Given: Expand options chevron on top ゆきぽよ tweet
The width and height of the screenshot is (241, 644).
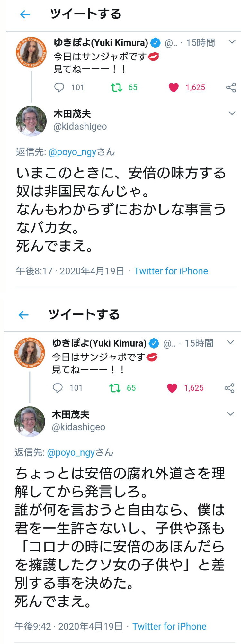Looking at the screenshot, I should pyautogui.click(x=232, y=42).
